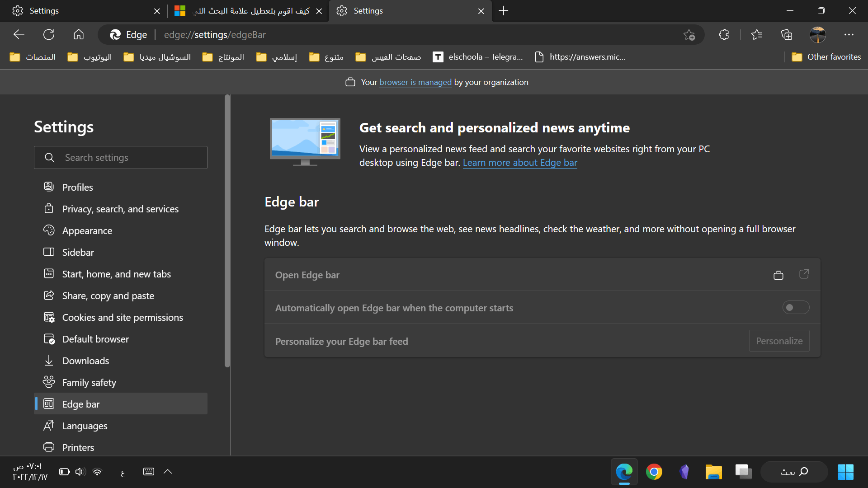868x488 pixels.
Task: Click the profile avatar picture
Action: 817,35
